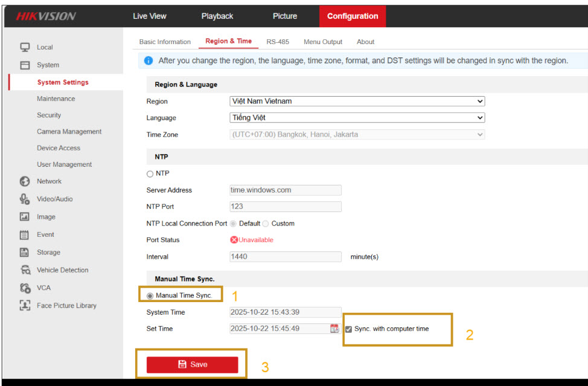588x386 pixels.
Task: Click the Image settings icon
Action: click(x=25, y=217)
